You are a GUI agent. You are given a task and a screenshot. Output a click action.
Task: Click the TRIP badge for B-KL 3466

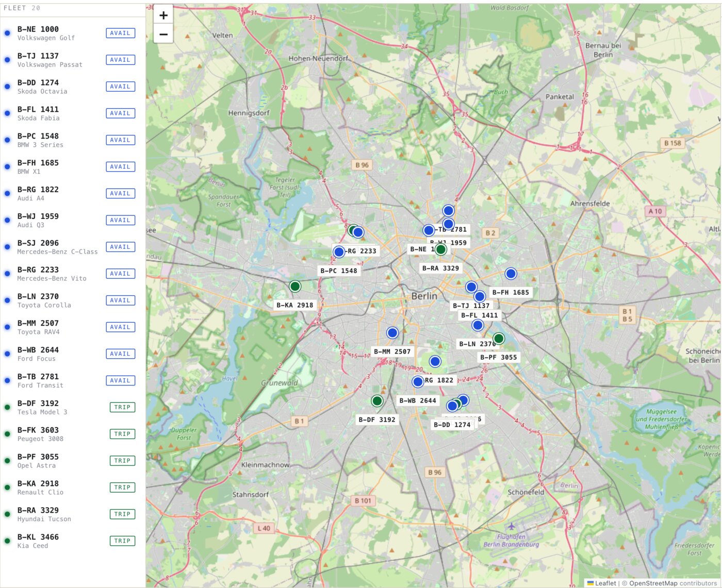pyautogui.click(x=122, y=541)
